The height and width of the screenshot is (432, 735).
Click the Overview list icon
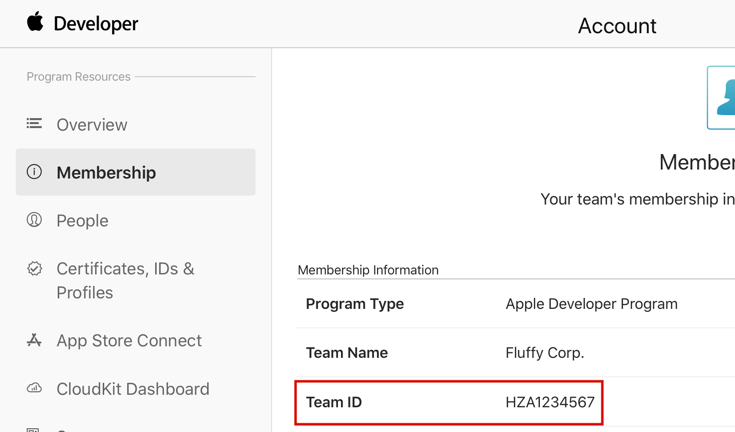click(34, 124)
